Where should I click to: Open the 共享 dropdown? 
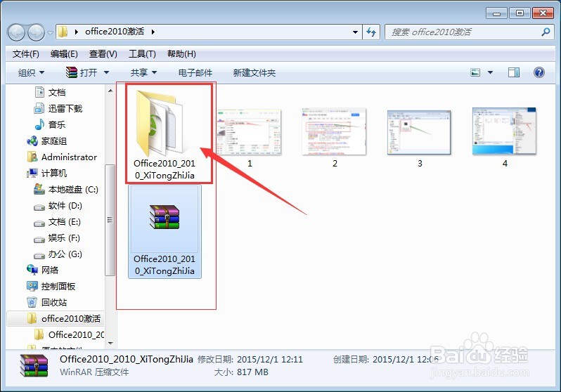[143, 72]
